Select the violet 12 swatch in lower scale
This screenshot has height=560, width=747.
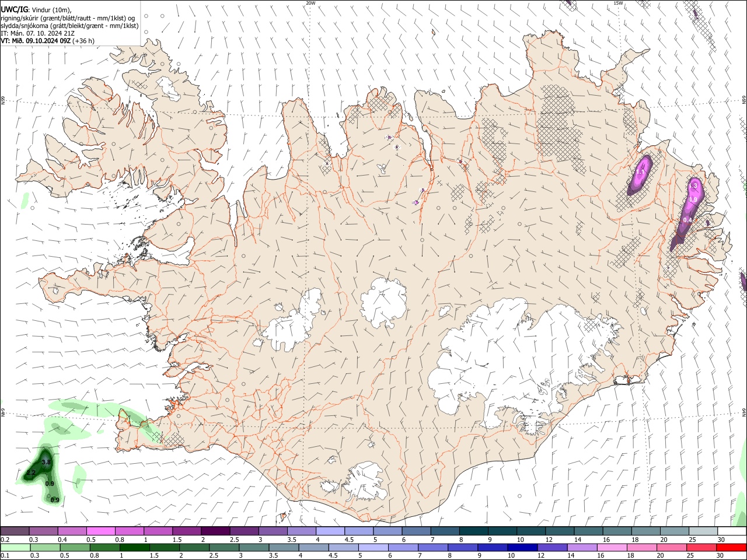(552, 547)
